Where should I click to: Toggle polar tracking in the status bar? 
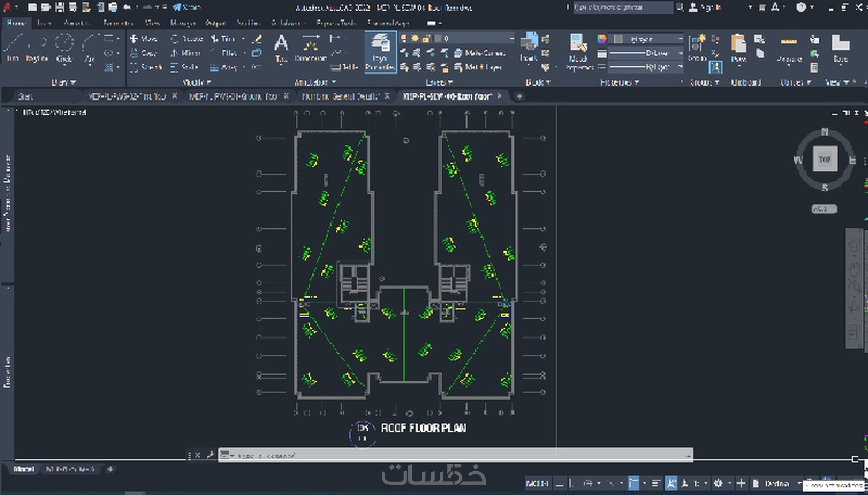[588, 483]
